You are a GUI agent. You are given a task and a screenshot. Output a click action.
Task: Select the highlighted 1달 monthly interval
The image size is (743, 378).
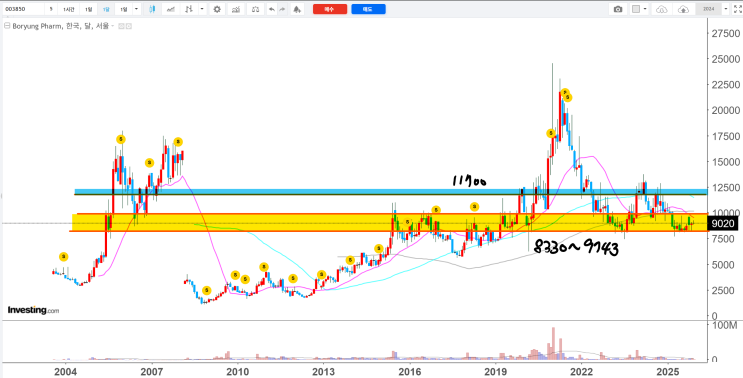pos(107,9)
